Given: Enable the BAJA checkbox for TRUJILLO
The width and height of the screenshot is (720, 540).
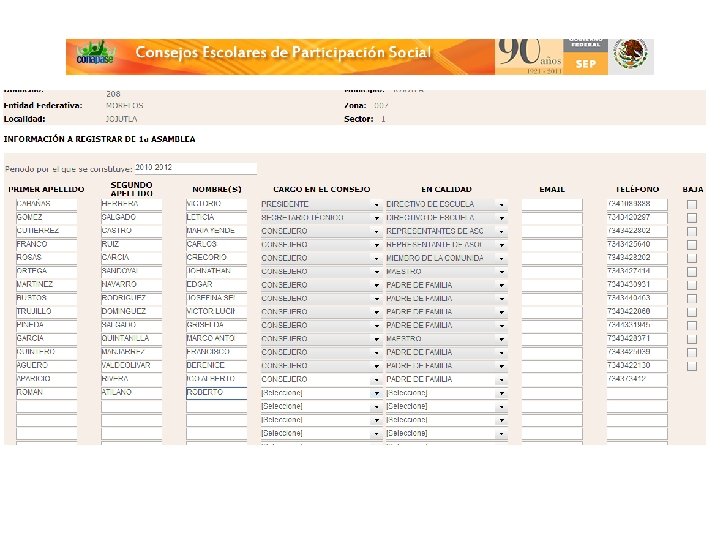Looking at the screenshot, I should (692, 312).
